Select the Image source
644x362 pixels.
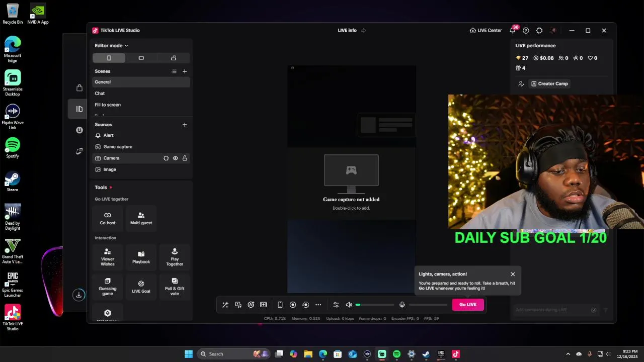(x=141, y=169)
